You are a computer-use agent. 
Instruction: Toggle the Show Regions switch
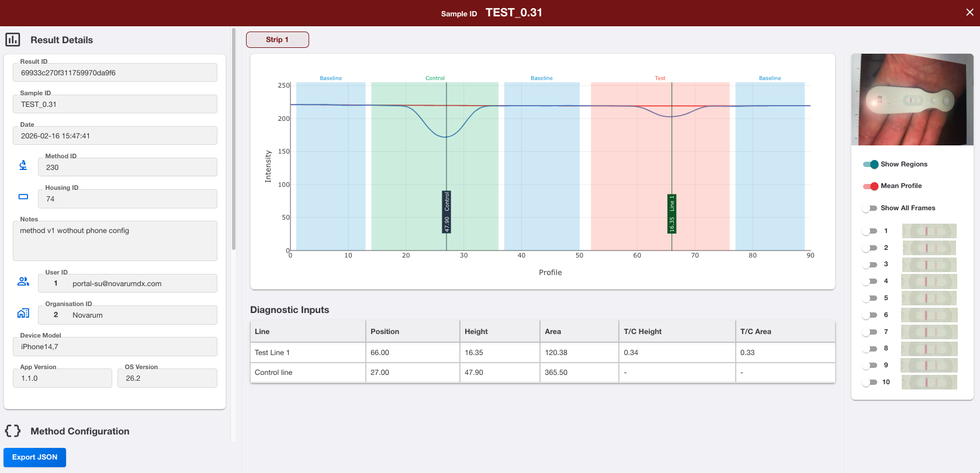coord(871,164)
